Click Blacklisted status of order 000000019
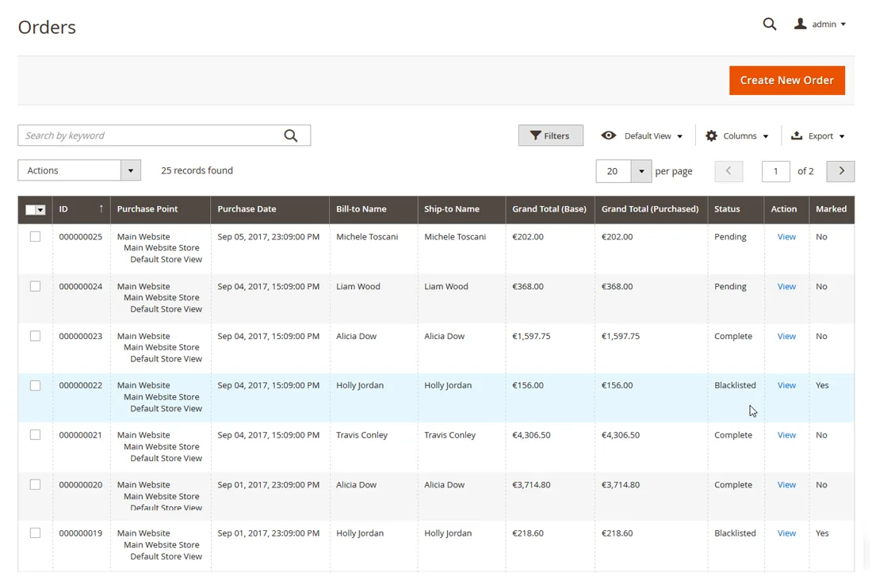The width and height of the screenshot is (872, 588). coord(735,533)
